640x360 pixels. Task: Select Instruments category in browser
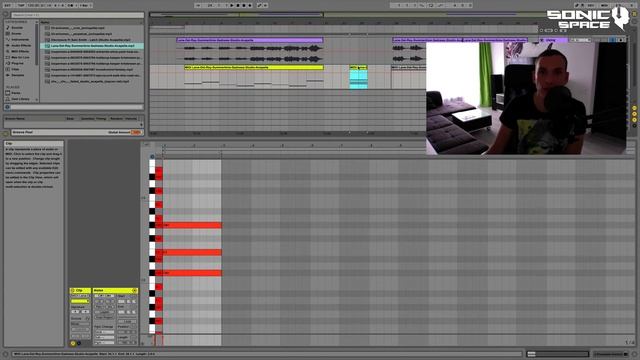coord(20,40)
